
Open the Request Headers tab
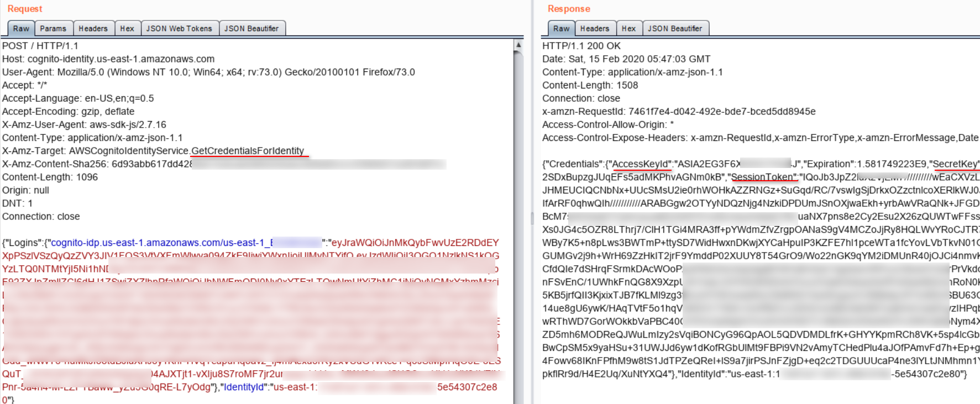[93, 28]
